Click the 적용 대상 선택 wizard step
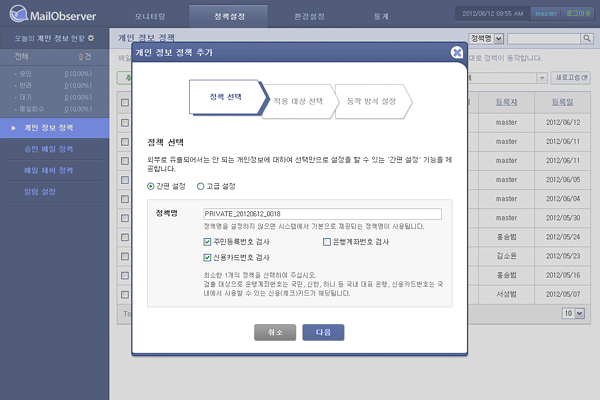Viewport: 600px width, 400px height. pos(298,101)
